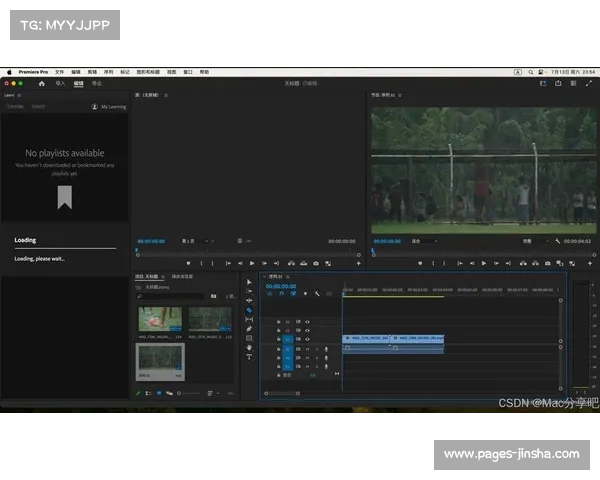600x480 pixels.
Task: Click Insert button in Source monitor
Action: (x=291, y=263)
